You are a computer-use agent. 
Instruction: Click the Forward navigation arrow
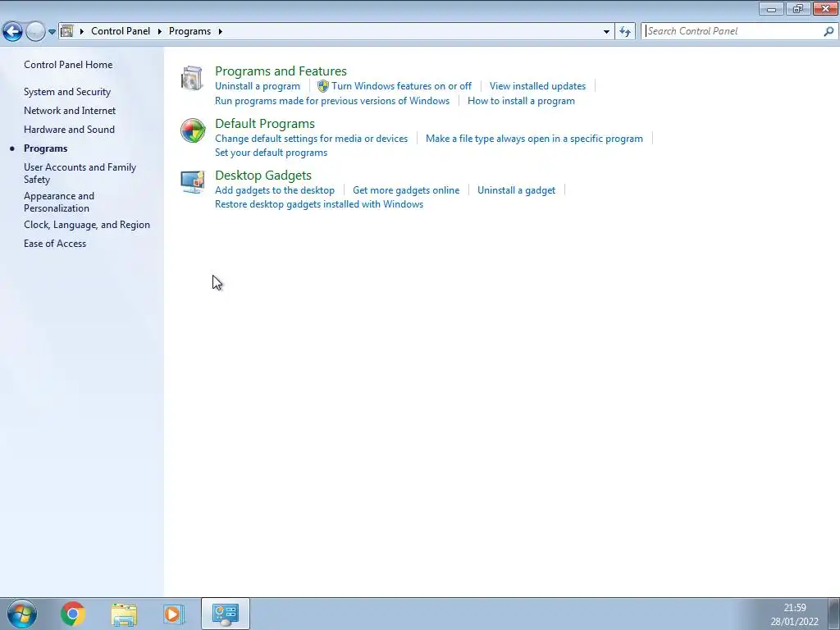pyautogui.click(x=35, y=32)
